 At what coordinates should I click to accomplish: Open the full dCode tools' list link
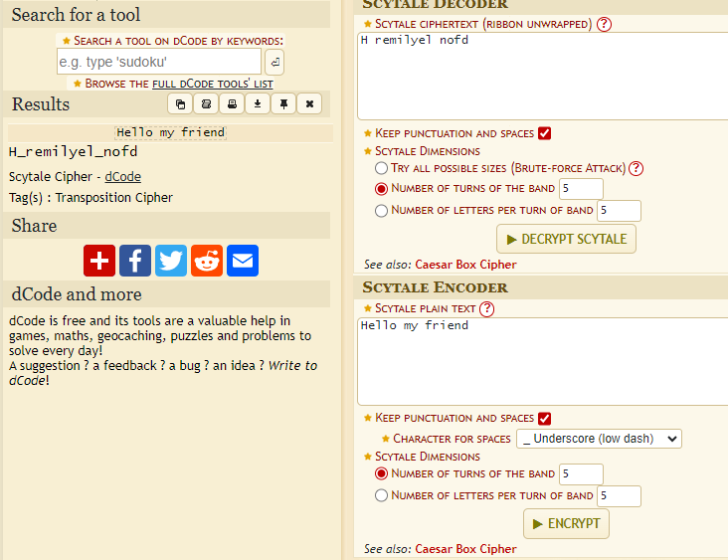point(212,84)
